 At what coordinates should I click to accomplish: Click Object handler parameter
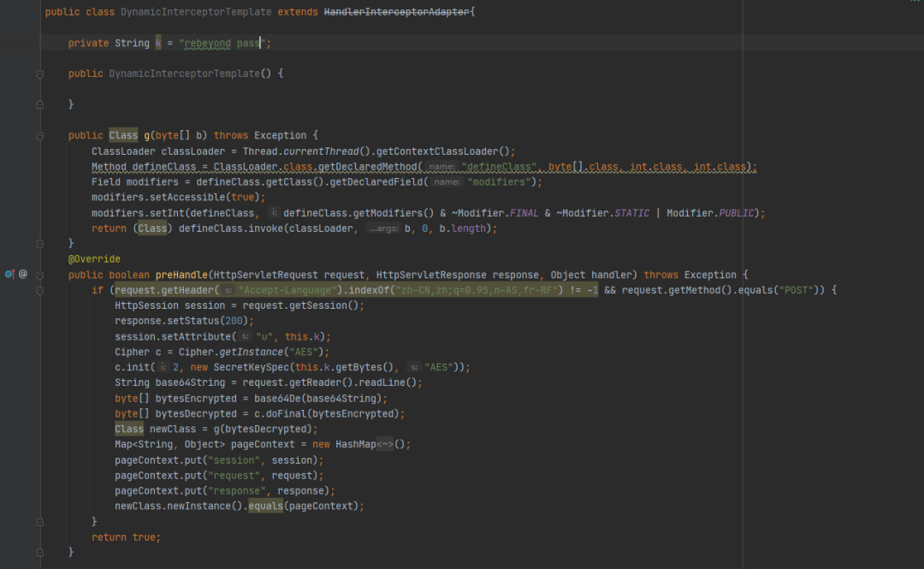(591, 275)
